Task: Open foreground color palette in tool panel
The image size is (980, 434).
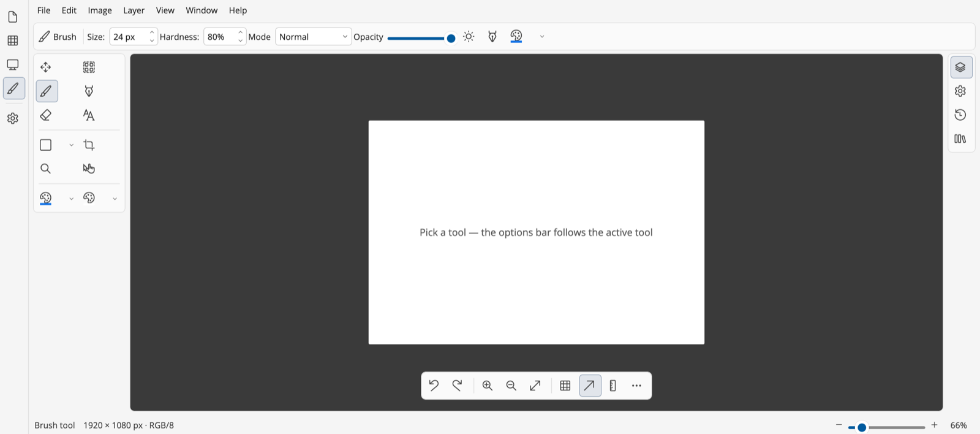Action: (x=46, y=198)
